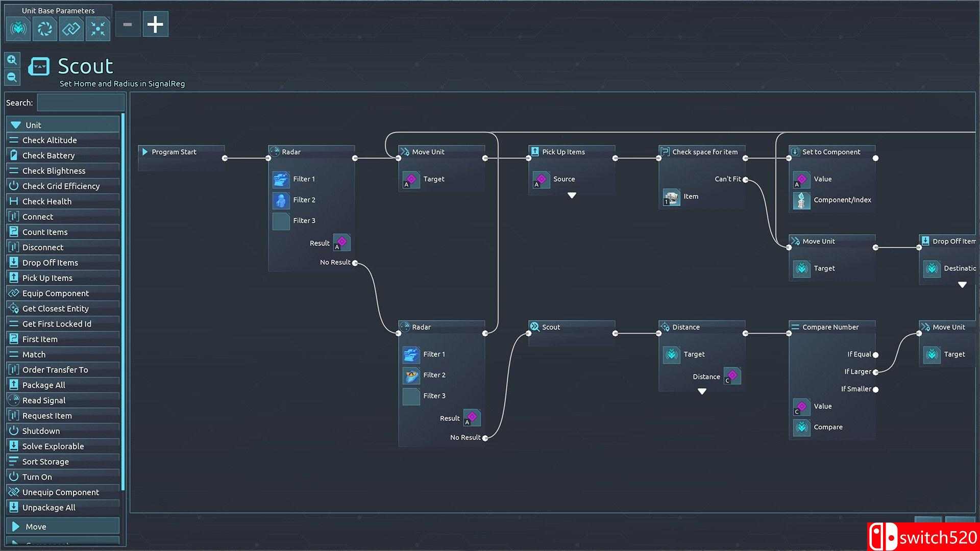Click Filter 1 icon in top Radar node
Image resolution: width=980 pixels, height=551 pixels.
[281, 180]
